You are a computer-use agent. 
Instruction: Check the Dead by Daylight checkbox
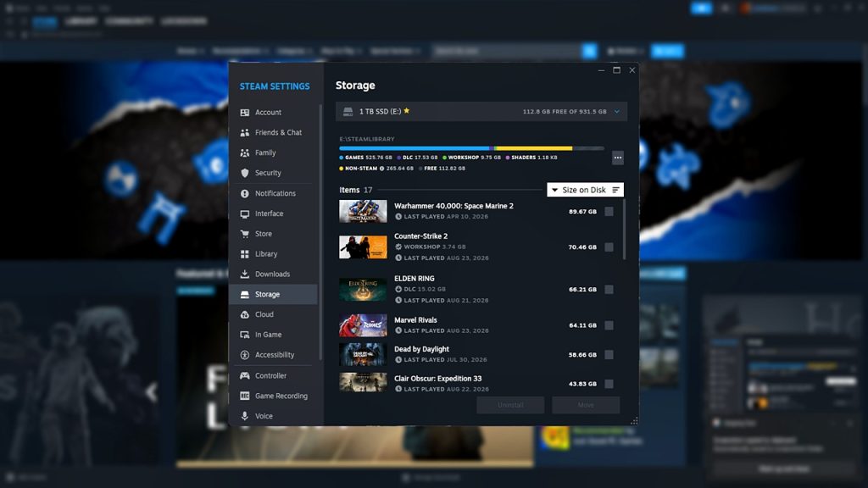[609, 355]
